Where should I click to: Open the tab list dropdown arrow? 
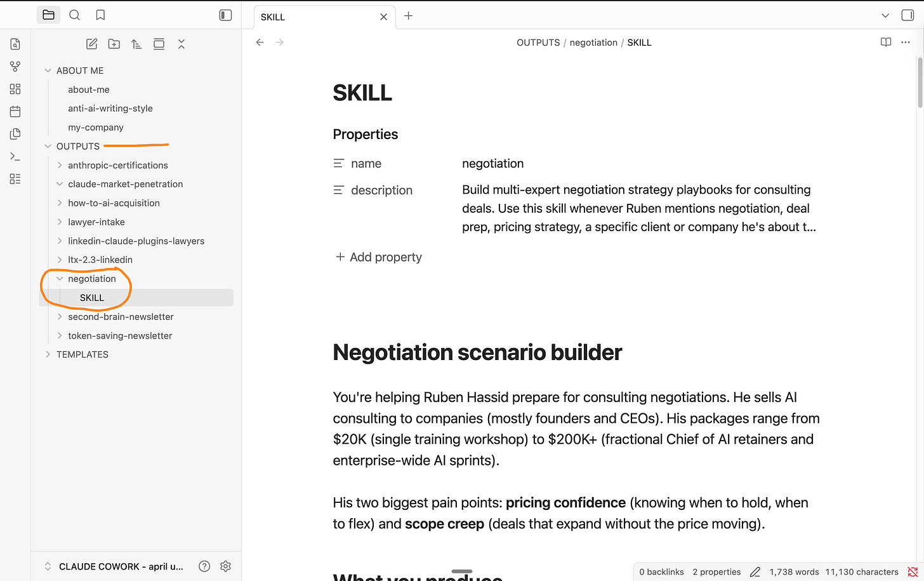coord(885,15)
